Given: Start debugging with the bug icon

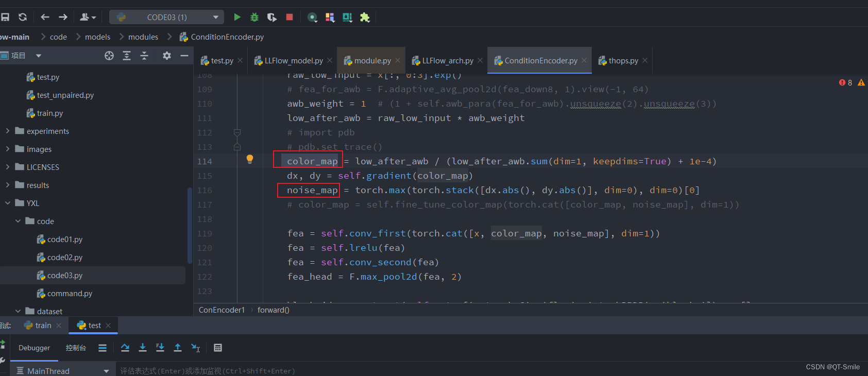Looking at the screenshot, I should tap(254, 17).
